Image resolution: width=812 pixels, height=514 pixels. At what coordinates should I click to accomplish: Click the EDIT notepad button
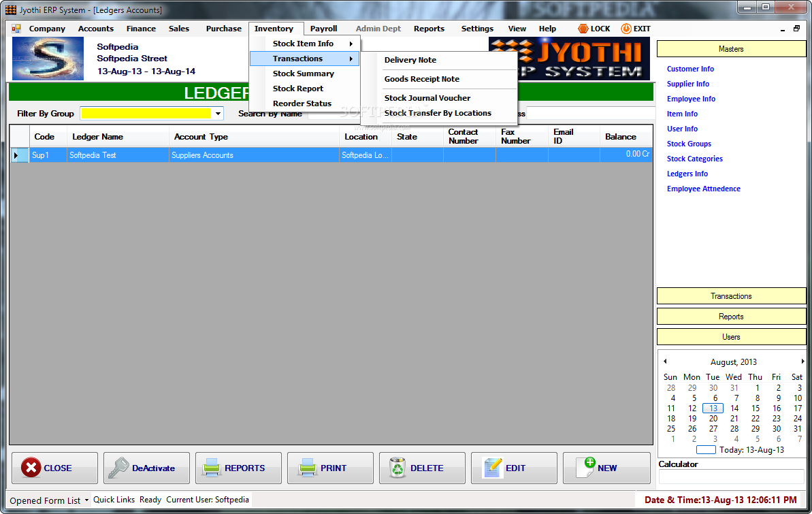point(515,468)
